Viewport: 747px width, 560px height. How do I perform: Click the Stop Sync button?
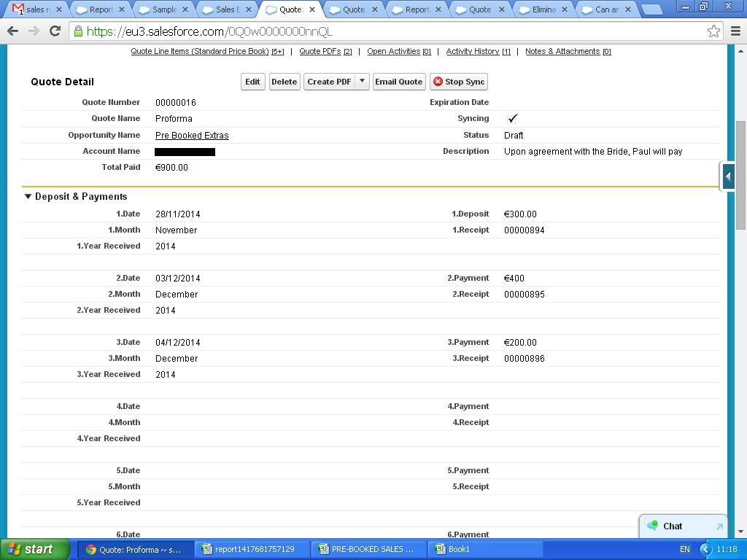(458, 82)
